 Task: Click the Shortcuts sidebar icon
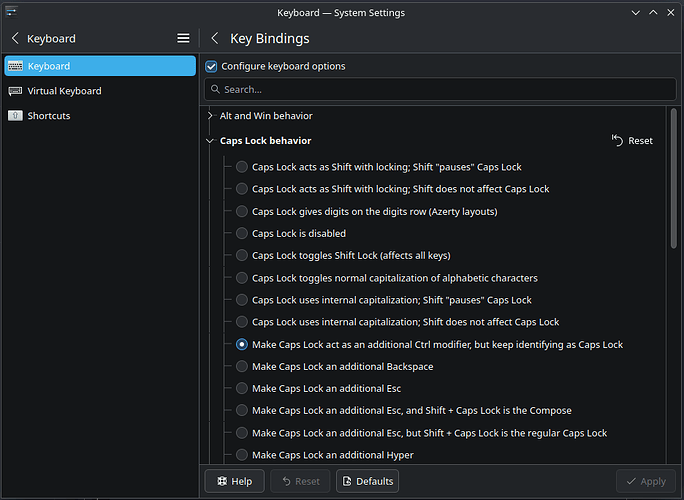pyautogui.click(x=15, y=116)
